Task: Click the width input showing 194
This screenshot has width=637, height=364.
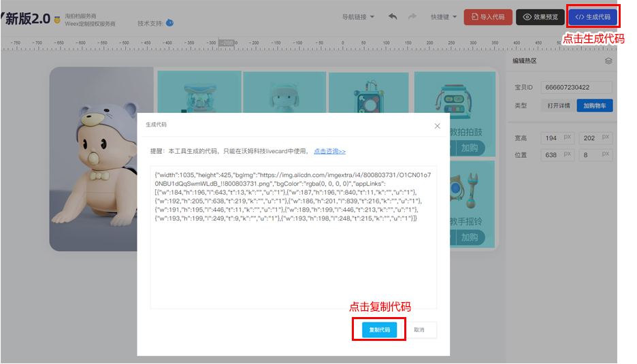Action: click(x=557, y=138)
